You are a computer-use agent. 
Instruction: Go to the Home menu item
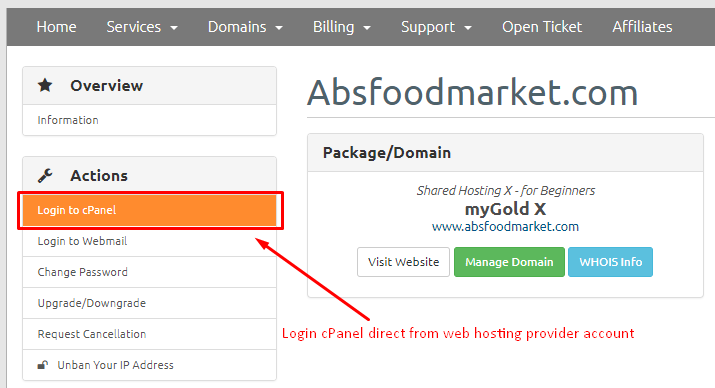(57, 27)
